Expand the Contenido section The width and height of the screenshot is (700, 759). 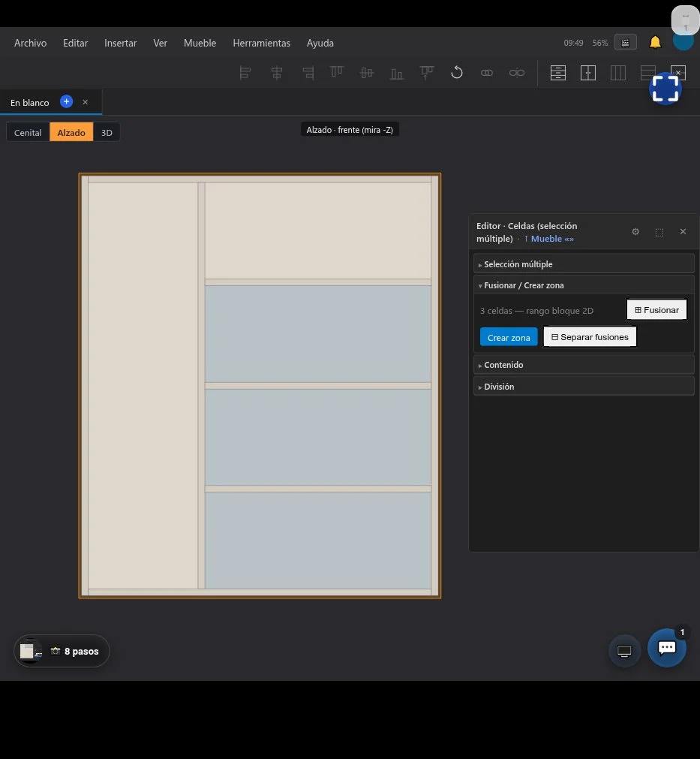[x=584, y=365]
